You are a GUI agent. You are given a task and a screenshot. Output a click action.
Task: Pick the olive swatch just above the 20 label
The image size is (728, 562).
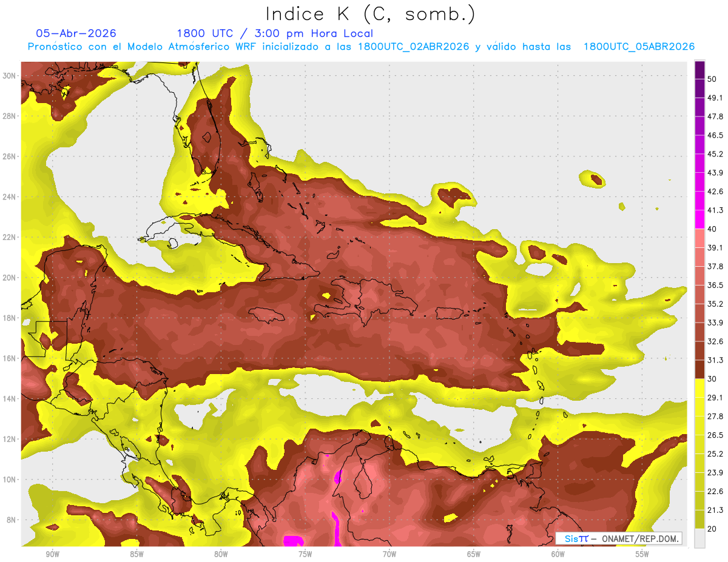coord(699,520)
